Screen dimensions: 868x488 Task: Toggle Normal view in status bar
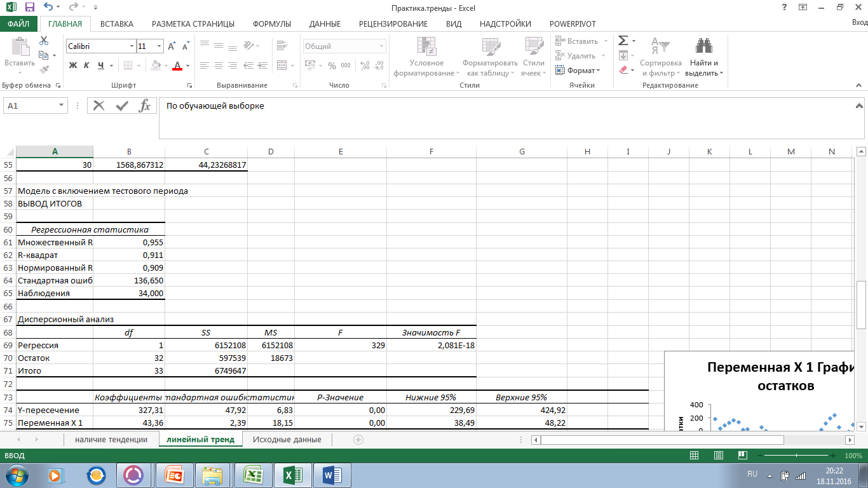695,456
